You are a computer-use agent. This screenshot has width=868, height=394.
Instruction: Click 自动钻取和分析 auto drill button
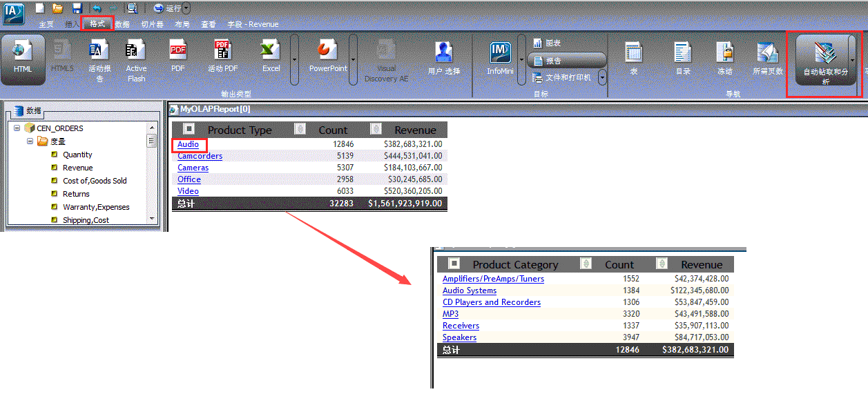[x=824, y=59]
